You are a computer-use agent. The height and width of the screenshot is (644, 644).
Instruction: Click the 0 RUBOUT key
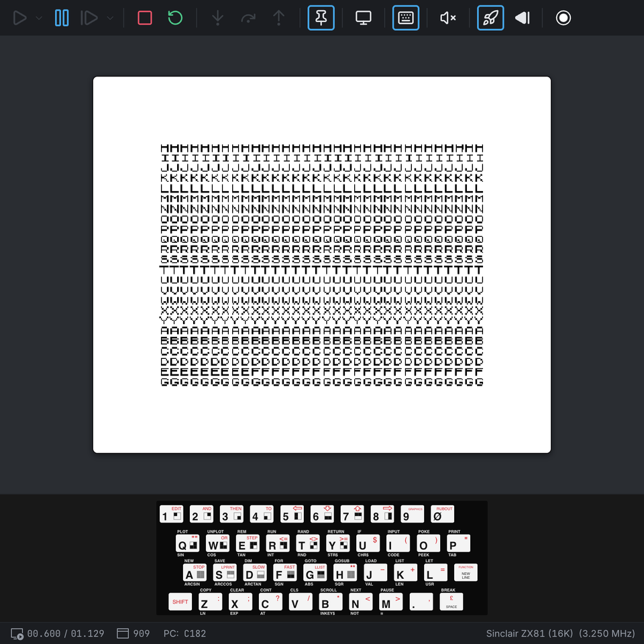point(442,515)
